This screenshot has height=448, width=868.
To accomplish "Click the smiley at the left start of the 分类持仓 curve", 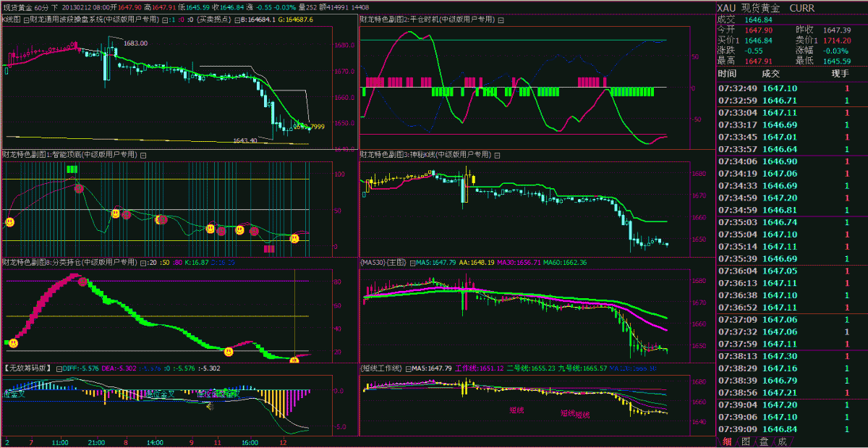I will pyautogui.click(x=13, y=342).
